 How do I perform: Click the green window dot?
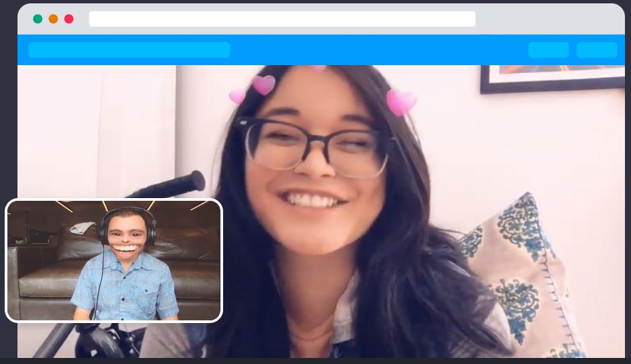tap(38, 19)
